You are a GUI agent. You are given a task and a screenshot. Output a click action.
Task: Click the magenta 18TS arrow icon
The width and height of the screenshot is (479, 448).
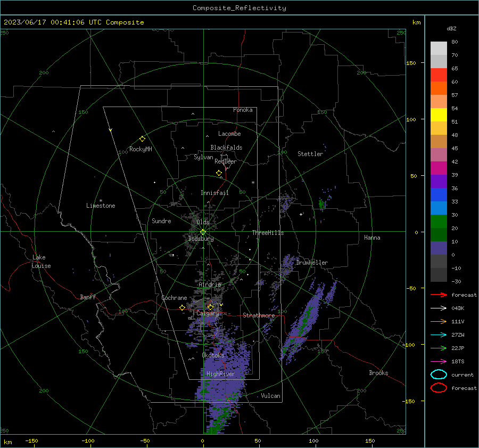(439, 362)
